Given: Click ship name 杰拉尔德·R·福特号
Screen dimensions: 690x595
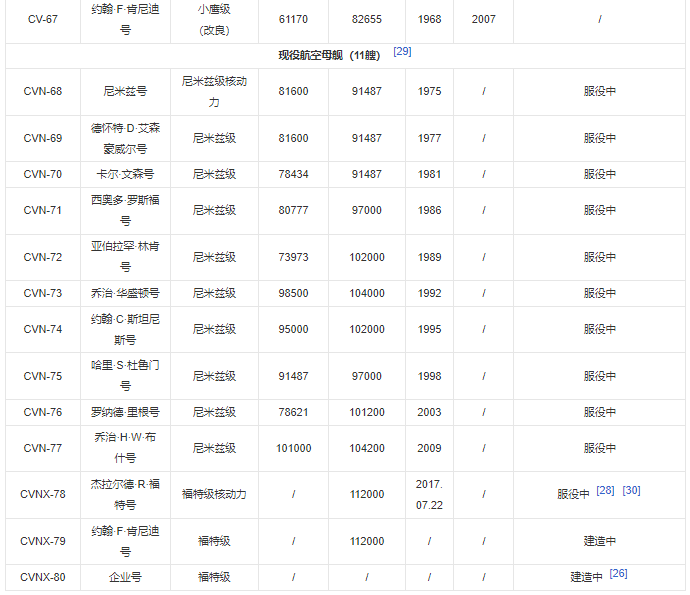Looking at the screenshot, I should [125, 494].
